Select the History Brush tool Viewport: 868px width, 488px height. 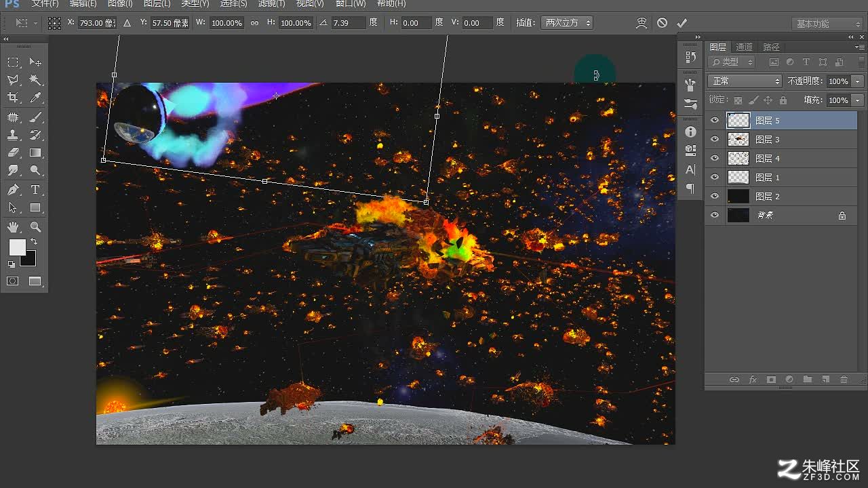coord(35,135)
